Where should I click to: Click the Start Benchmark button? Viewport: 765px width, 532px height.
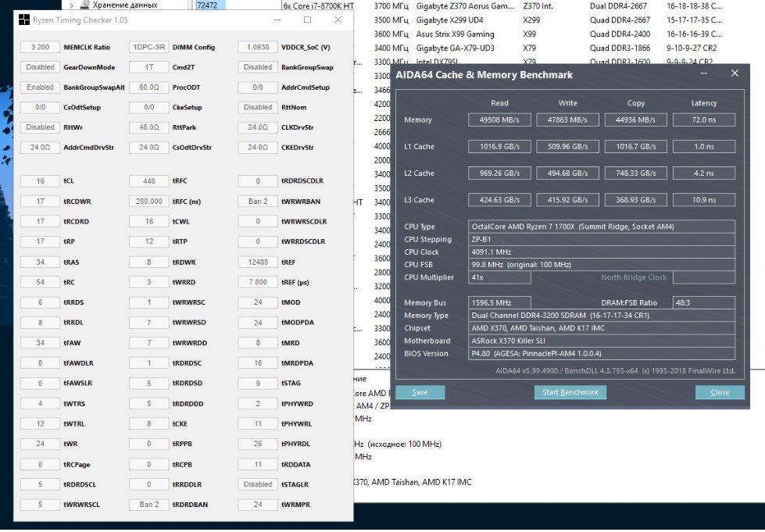coord(570,392)
